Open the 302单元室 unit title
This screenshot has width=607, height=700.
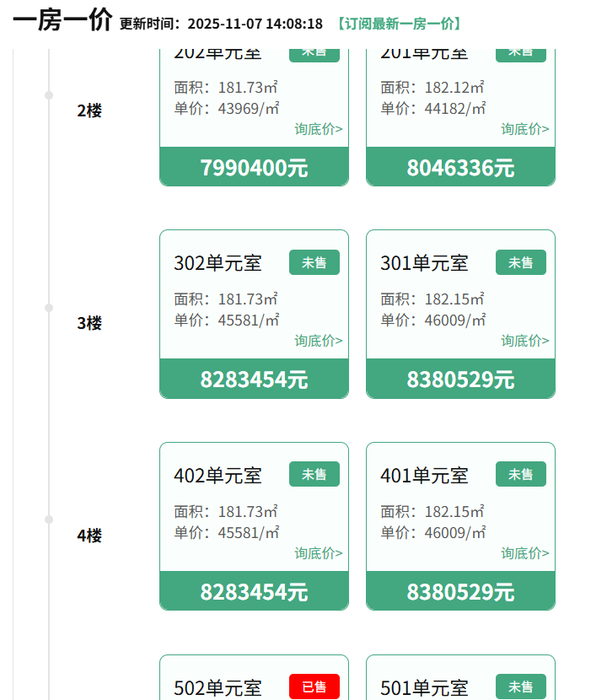[218, 263]
